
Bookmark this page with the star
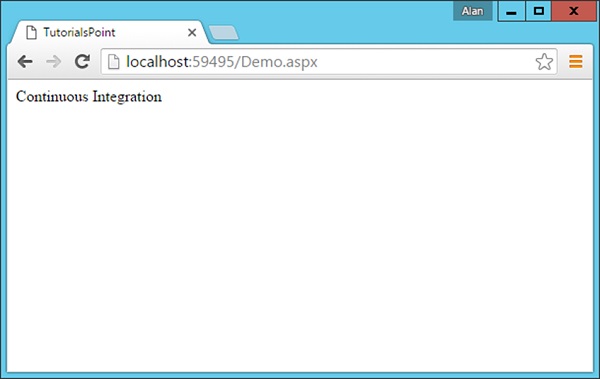pos(544,62)
